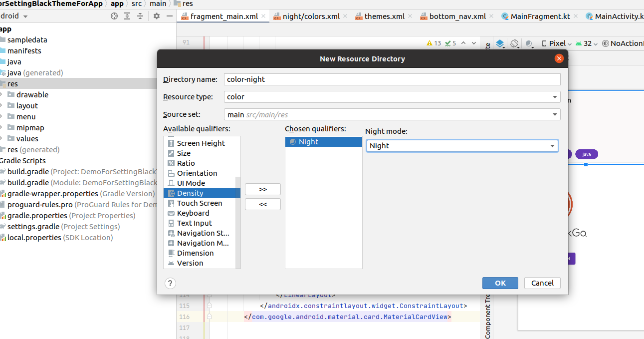Viewport: 644px width, 339px height.
Task: Expand the drawable folder
Action: [x=1, y=94]
